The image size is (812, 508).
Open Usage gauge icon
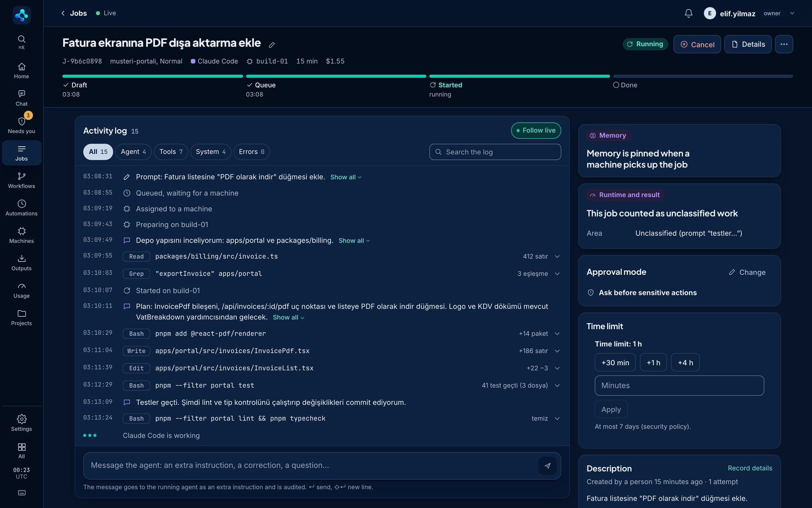(22, 286)
